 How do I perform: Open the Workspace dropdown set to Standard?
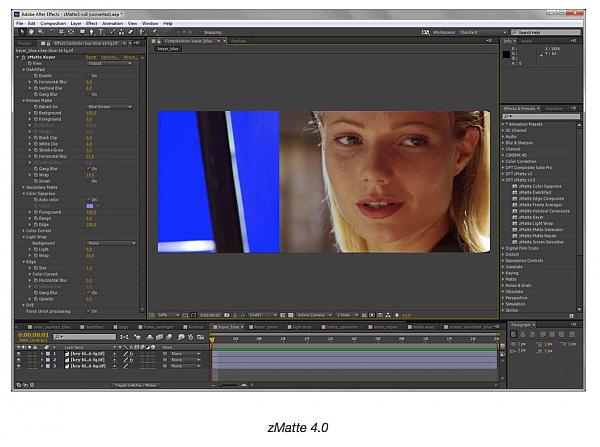pos(483,32)
